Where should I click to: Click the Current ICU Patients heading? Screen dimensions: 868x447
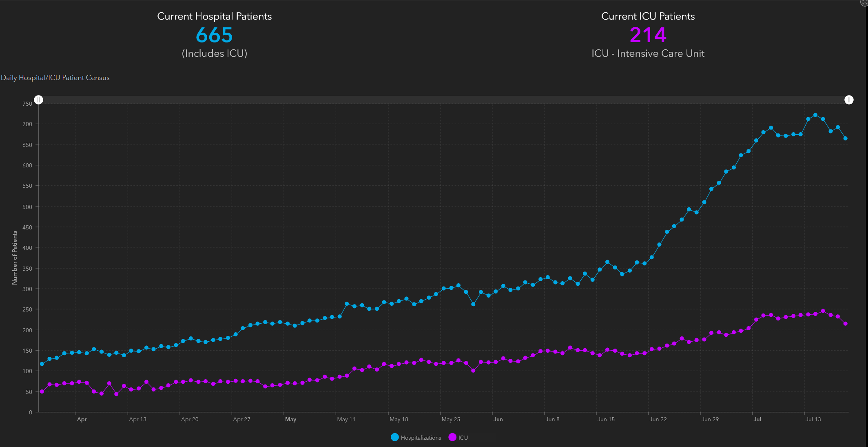click(x=648, y=16)
